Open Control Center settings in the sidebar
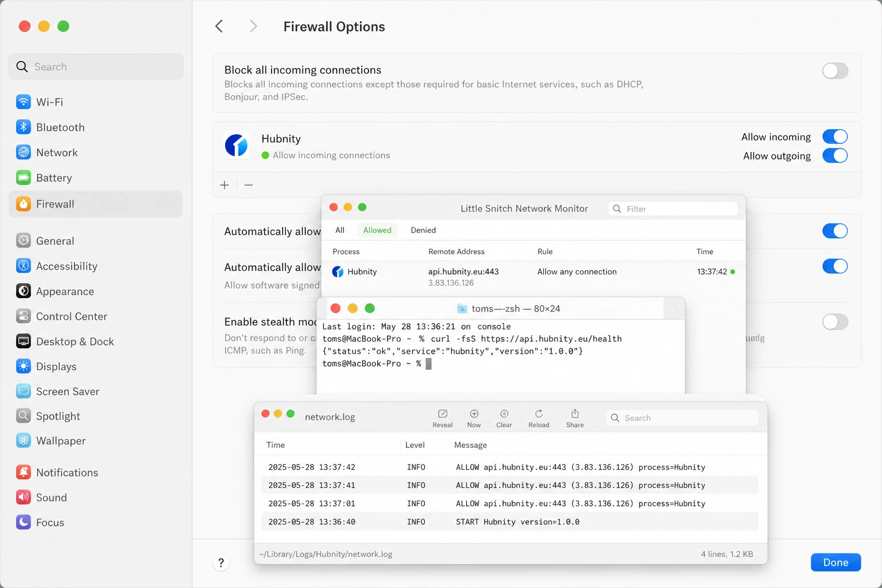This screenshot has width=882, height=588. pyautogui.click(x=95, y=316)
